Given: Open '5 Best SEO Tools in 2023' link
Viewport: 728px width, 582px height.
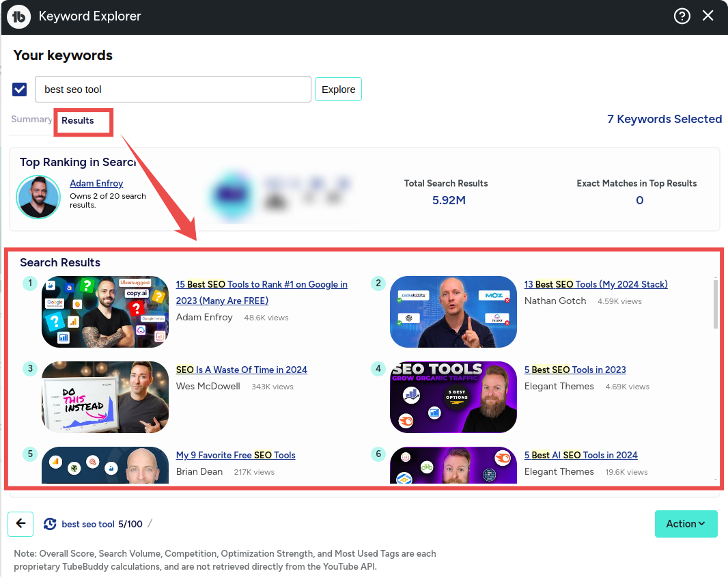Looking at the screenshot, I should (575, 370).
